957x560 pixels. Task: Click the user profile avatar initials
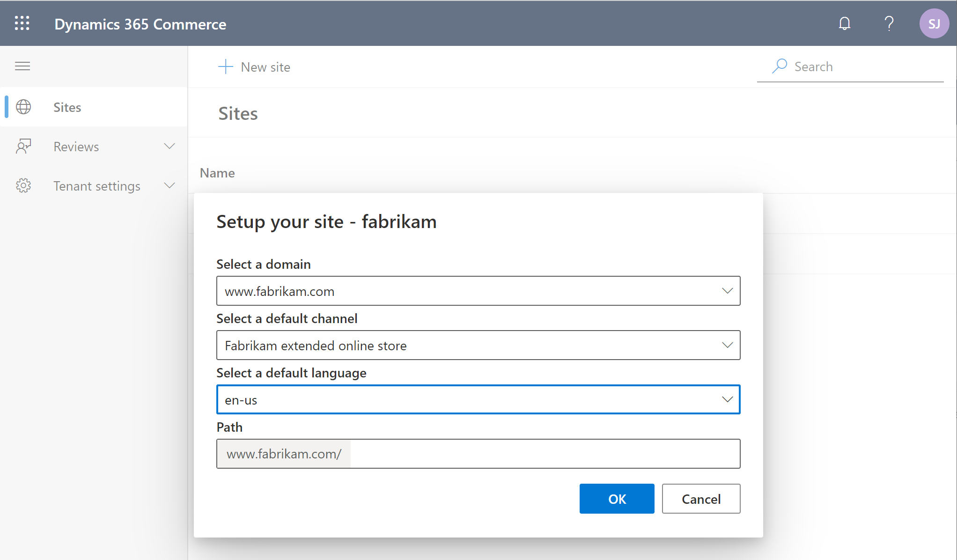tap(933, 23)
